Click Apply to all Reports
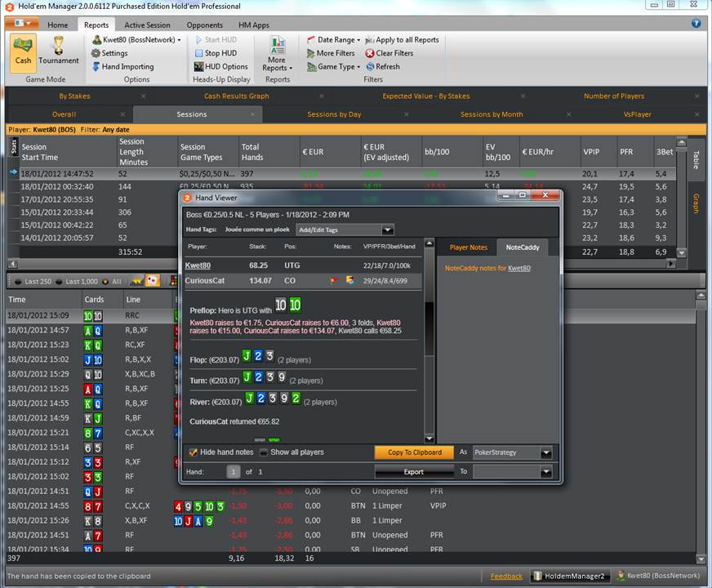This screenshot has width=712, height=588. click(403, 40)
